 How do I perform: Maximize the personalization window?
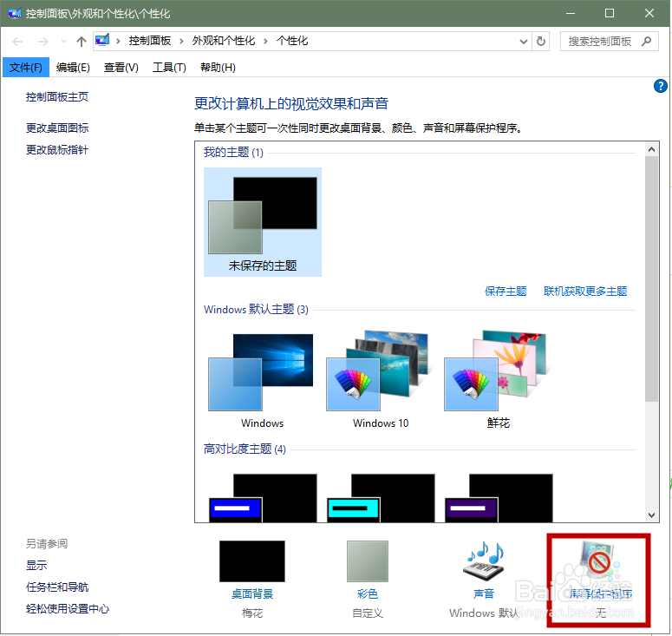tap(609, 13)
